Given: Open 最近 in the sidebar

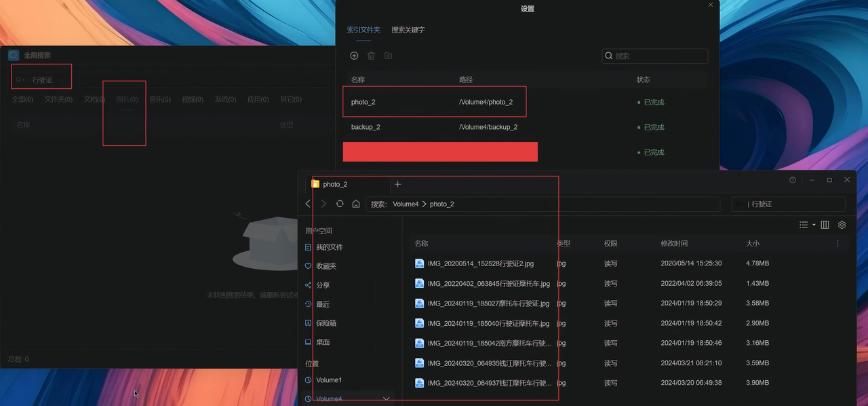Looking at the screenshot, I should click(x=323, y=304).
